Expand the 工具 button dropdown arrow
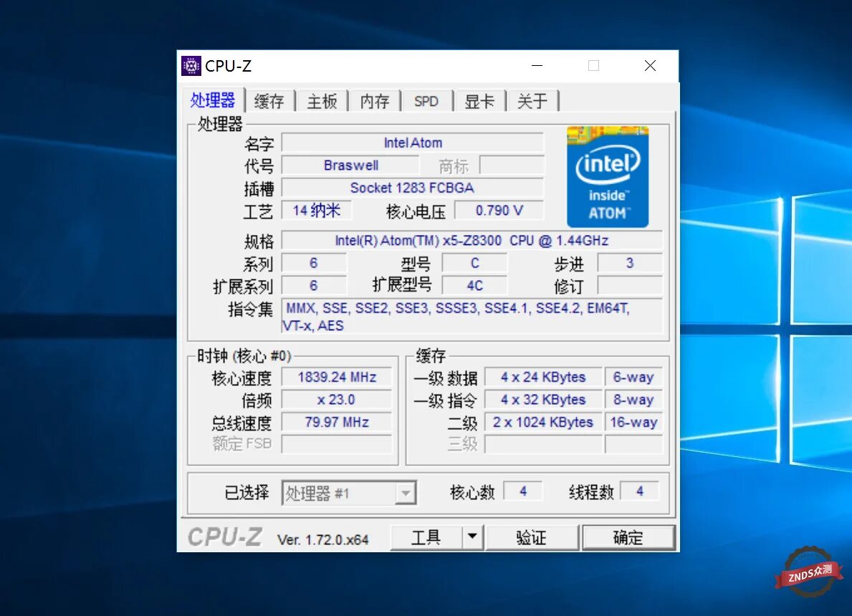 tap(473, 537)
